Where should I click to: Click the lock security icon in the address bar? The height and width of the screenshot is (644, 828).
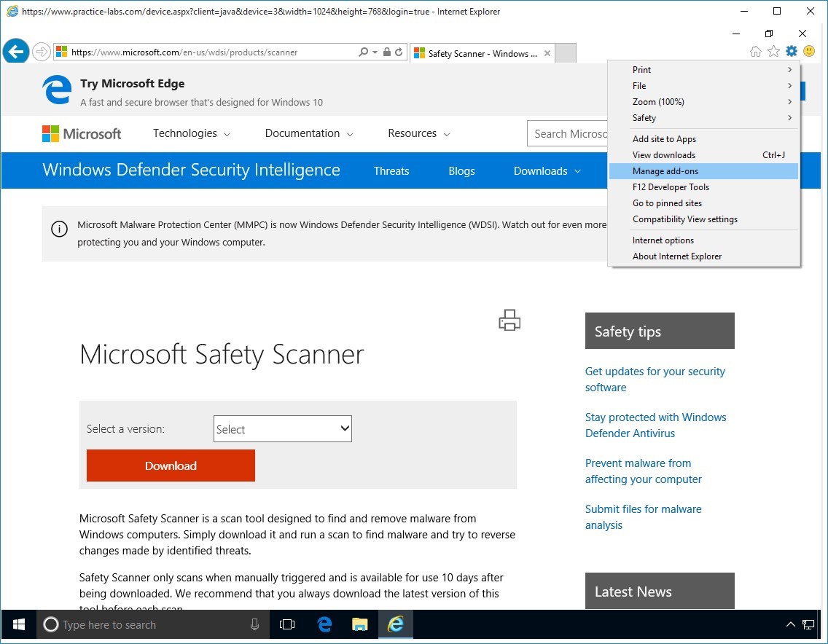[x=387, y=52]
